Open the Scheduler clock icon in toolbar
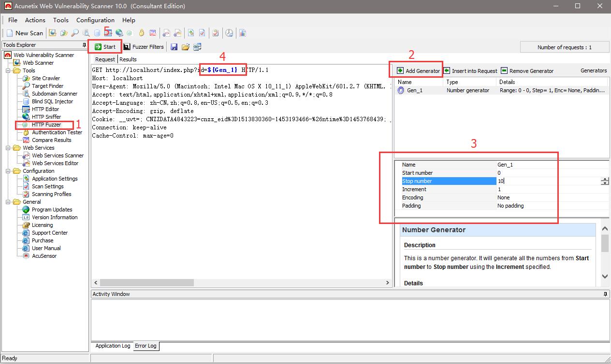The height and width of the screenshot is (364, 611). coord(229,33)
